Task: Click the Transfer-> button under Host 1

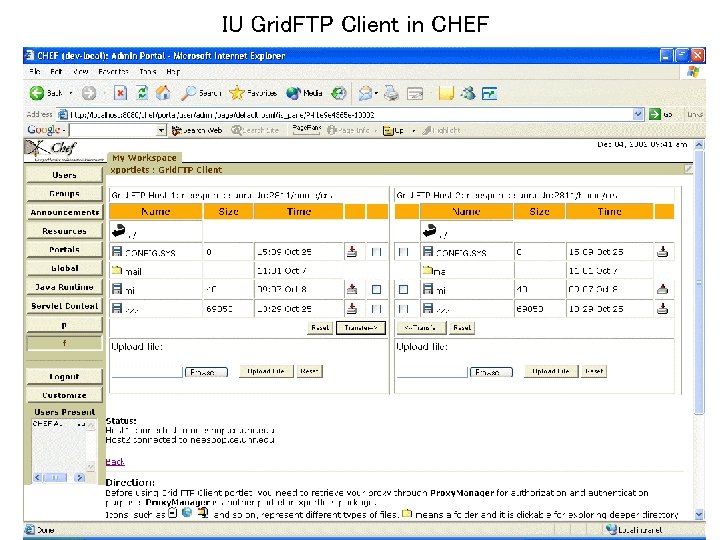Action: [360, 328]
